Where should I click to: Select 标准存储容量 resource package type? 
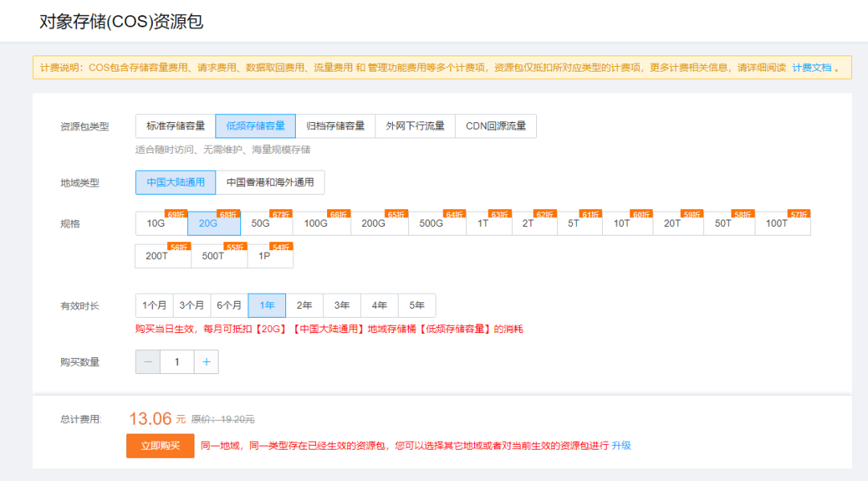pyautogui.click(x=175, y=126)
